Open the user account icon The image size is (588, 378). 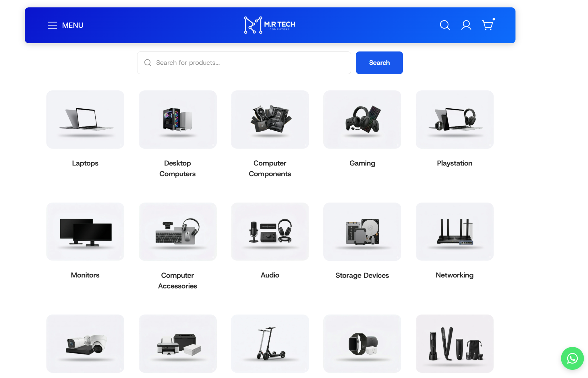tap(466, 25)
